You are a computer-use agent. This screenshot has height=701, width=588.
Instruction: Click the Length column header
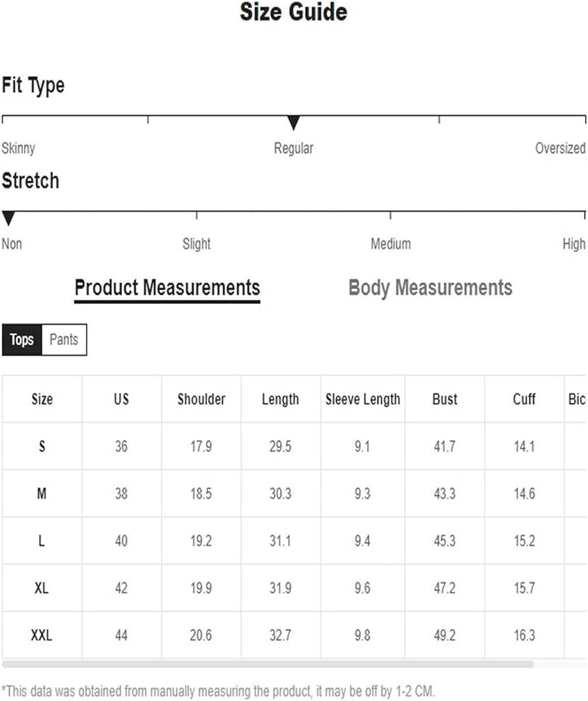(x=281, y=400)
